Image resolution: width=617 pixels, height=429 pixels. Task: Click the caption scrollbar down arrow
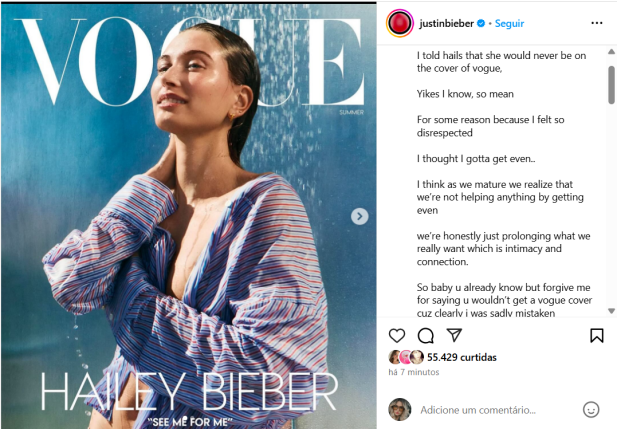tap(611, 311)
